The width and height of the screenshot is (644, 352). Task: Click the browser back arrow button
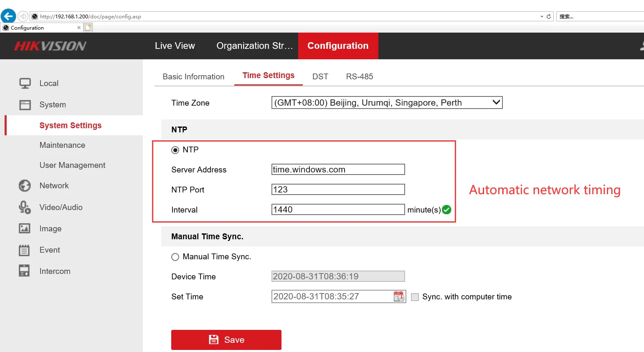pos(8,16)
